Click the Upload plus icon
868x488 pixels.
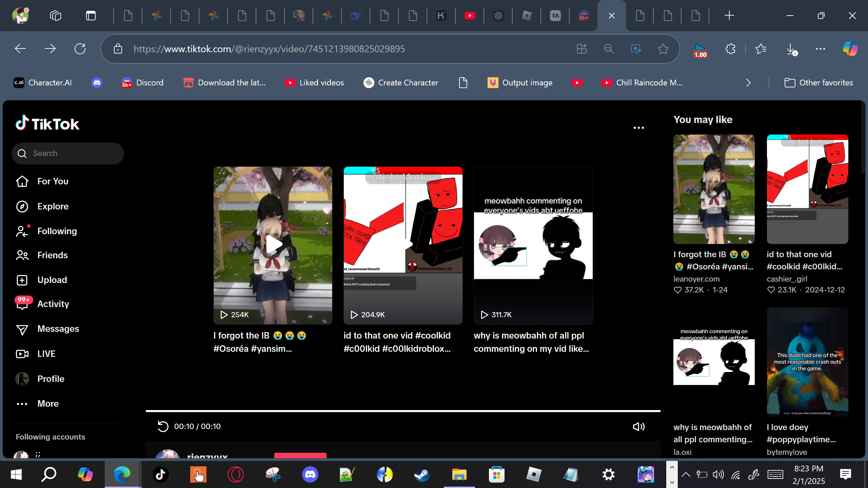[22, 280]
